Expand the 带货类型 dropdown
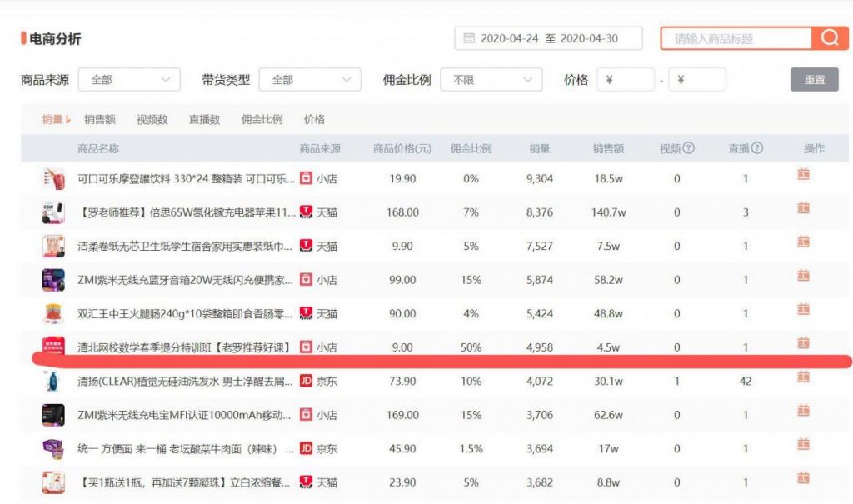 click(309, 79)
